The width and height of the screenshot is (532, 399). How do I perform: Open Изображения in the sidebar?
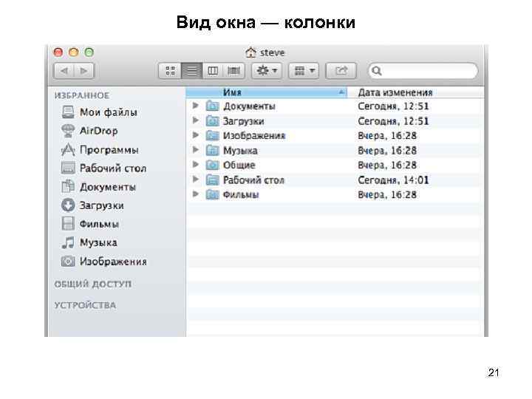click(x=113, y=262)
